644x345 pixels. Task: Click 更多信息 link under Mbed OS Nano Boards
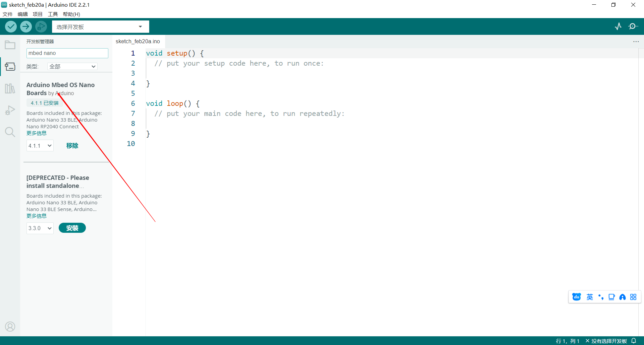[37, 133]
